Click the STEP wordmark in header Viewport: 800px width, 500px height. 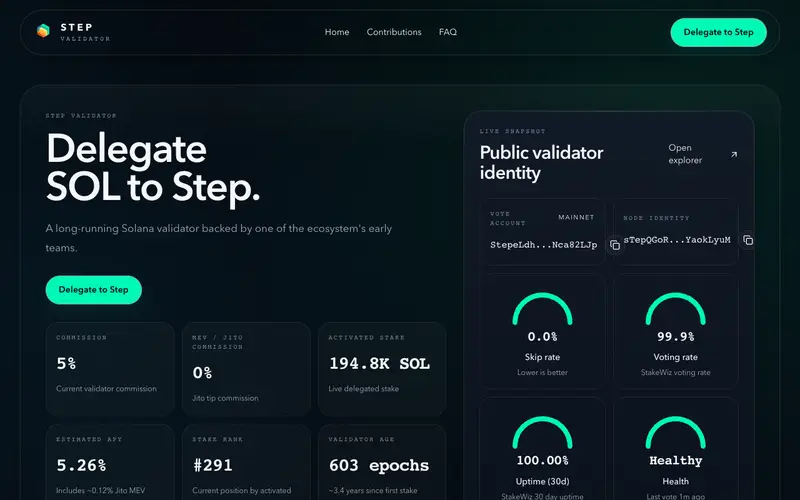77,27
